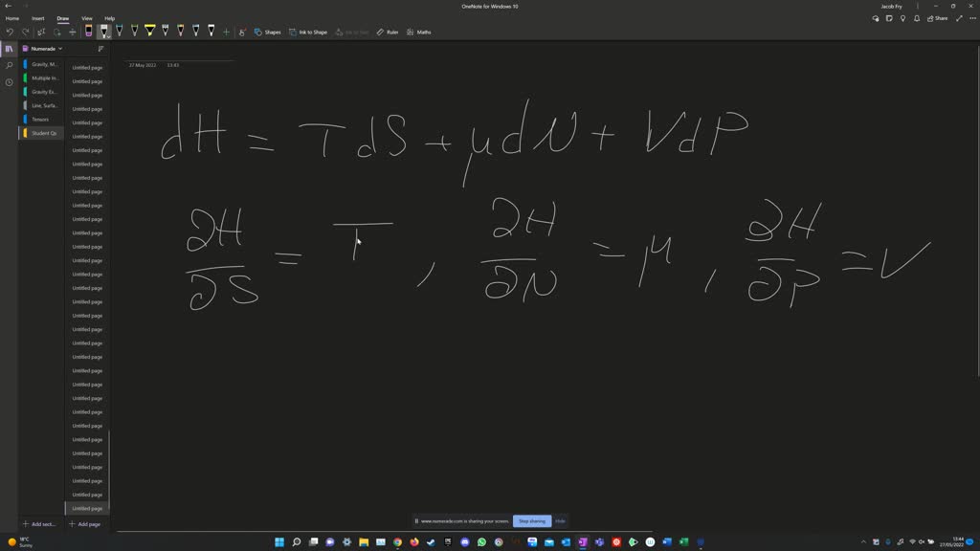
Task: Open Search in the left navigation rail
Action: click(x=8, y=66)
